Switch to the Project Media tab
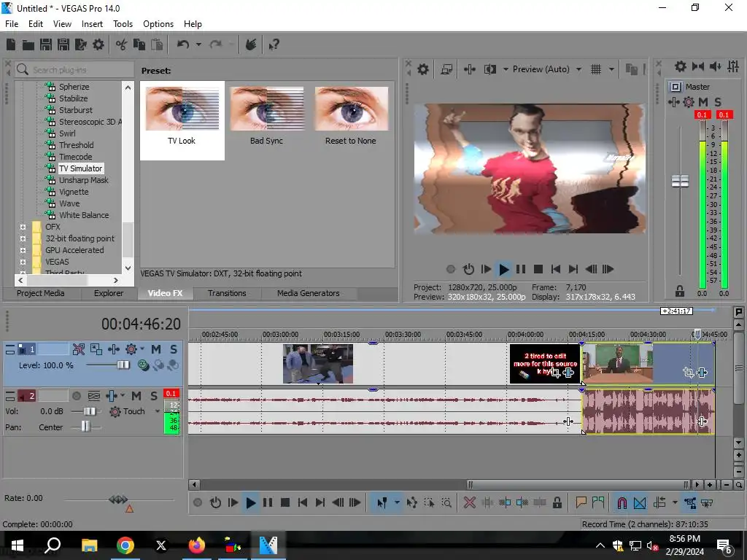Viewport: 747px width, 560px height. pos(41,293)
